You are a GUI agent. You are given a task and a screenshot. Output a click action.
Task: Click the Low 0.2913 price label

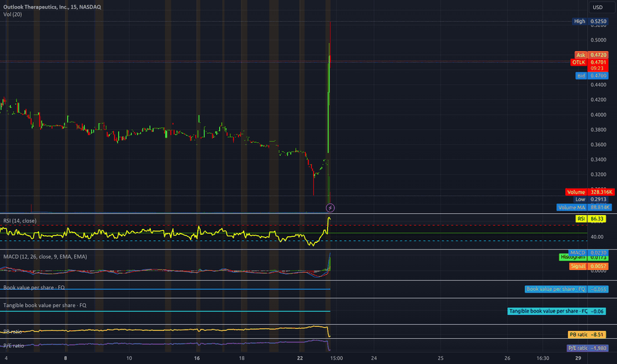[591, 199]
